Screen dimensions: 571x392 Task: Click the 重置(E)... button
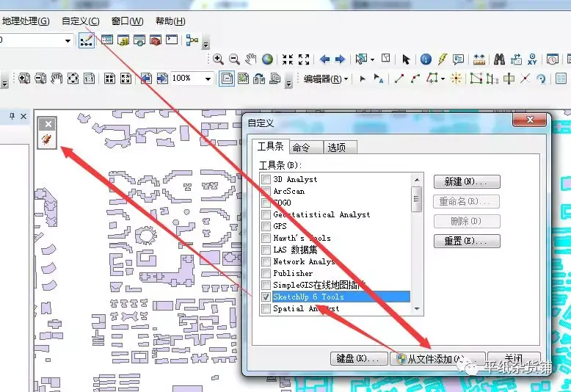[x=467, y=241]
